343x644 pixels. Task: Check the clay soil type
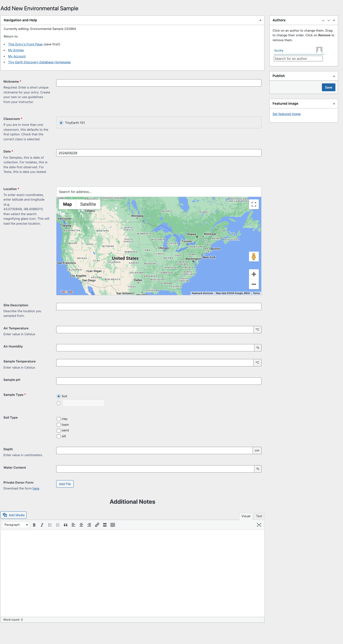(59, 419)
